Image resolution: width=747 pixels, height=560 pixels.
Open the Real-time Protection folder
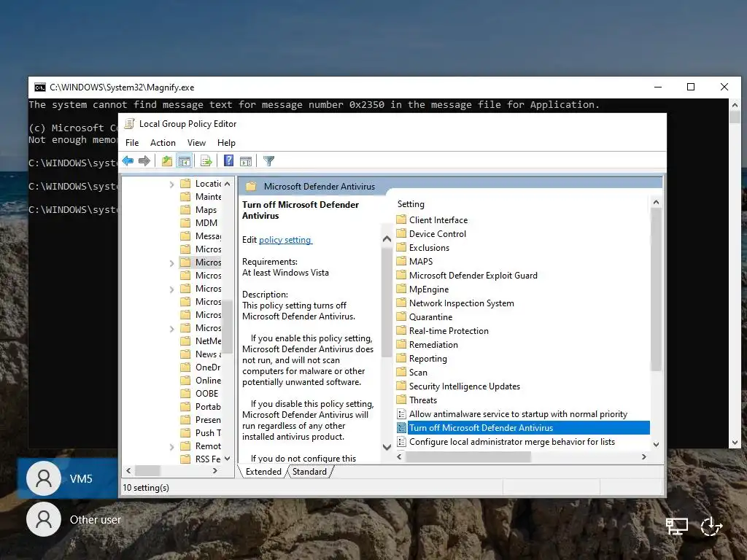click(443, 330)
